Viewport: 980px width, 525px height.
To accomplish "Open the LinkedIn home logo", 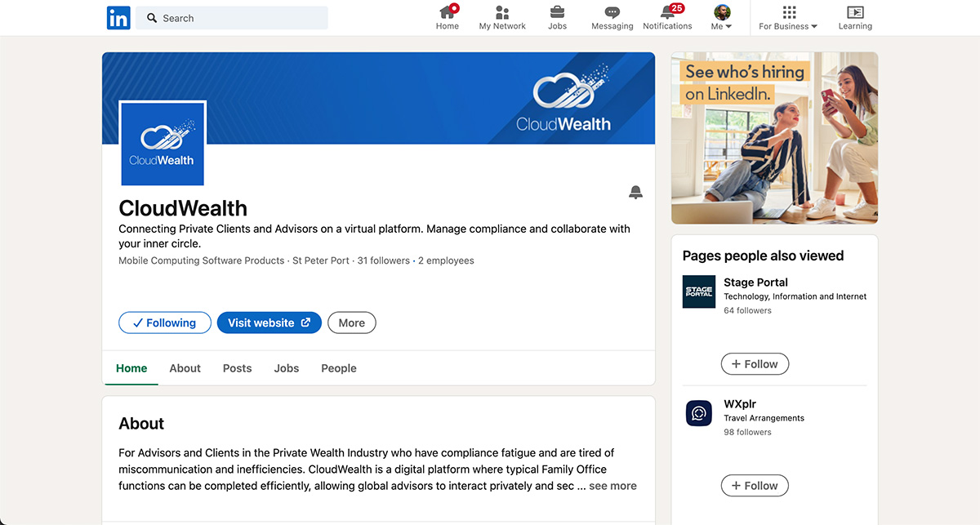I will (118, 18).
